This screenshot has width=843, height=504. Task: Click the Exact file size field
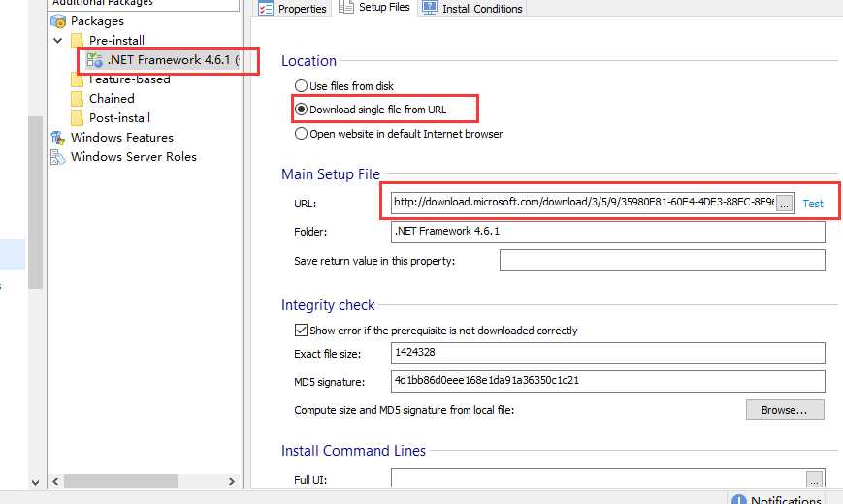pos(608,353)
